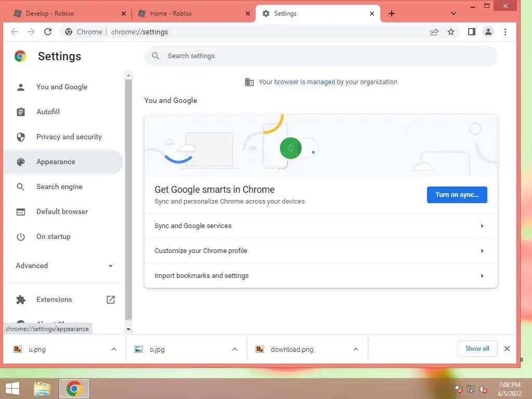The image size is (532, 399).
Task: Open a new tab with plus button
Action: [392, 14]
